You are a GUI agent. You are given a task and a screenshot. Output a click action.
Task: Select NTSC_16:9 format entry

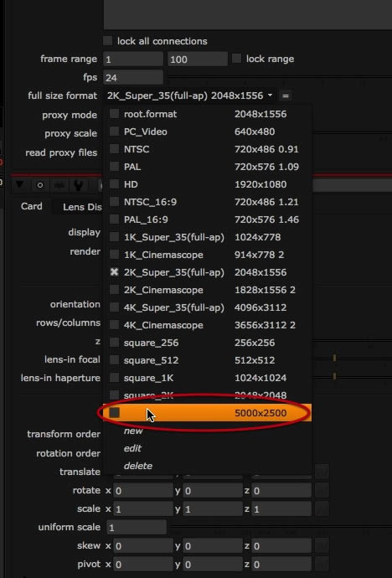tap(208, 202)
